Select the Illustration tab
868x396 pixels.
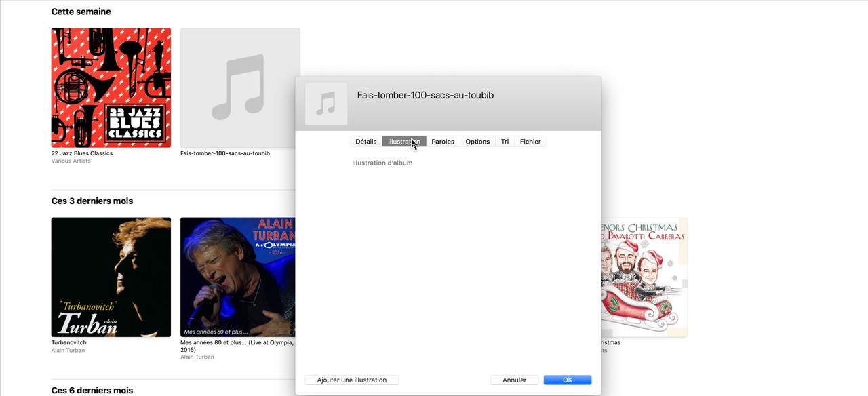click(x=404, y=142)
